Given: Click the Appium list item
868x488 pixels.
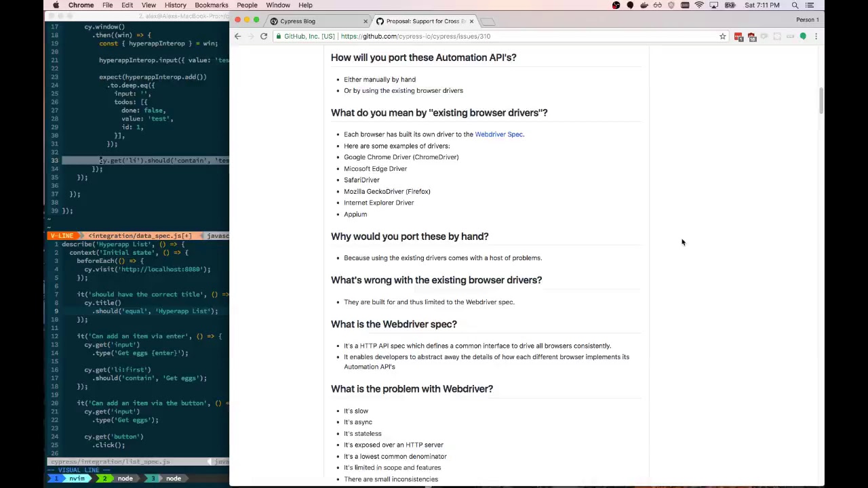Looking at the screenshot, I should (355, 214).
